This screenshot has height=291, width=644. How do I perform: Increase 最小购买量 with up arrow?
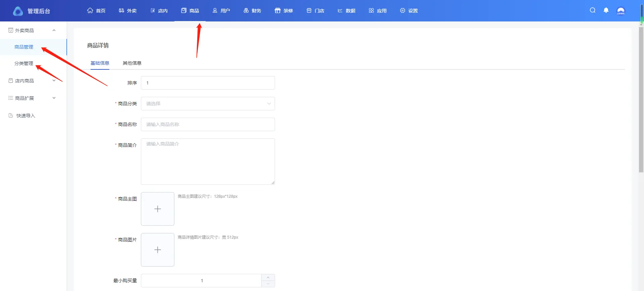click(x=268, y=278)
